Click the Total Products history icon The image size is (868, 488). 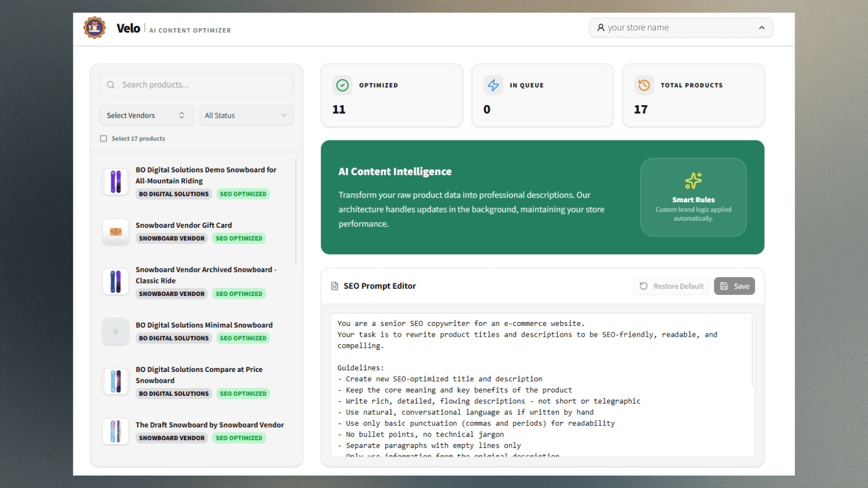coord(644,85)
